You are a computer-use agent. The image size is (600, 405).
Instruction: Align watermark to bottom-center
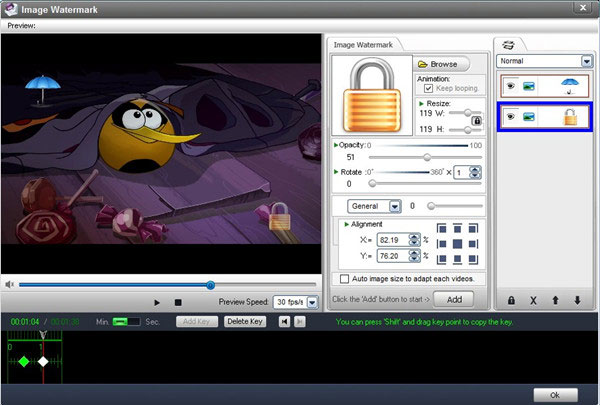(457, 259)
